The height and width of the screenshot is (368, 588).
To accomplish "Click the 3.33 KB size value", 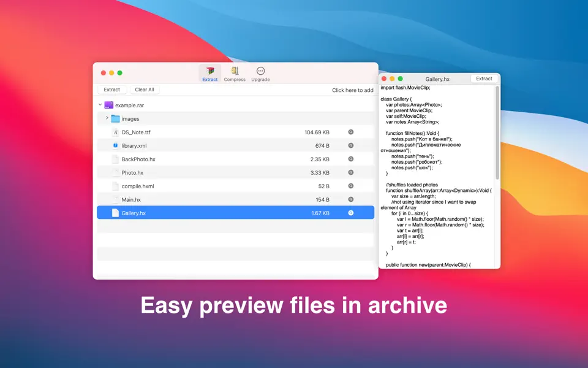I will [320, 173].
